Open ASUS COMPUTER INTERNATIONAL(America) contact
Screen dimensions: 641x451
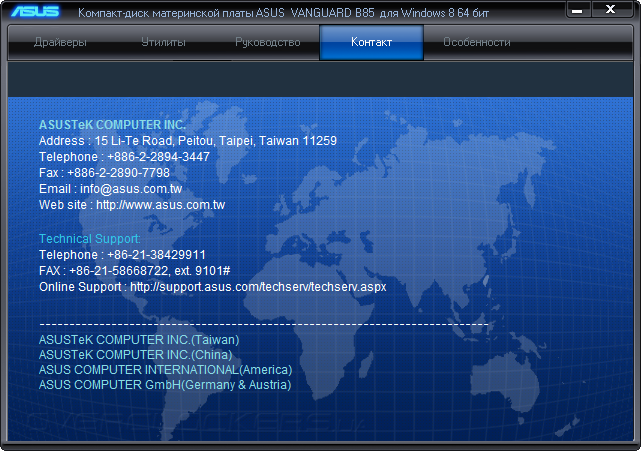(x=166, y=370)
